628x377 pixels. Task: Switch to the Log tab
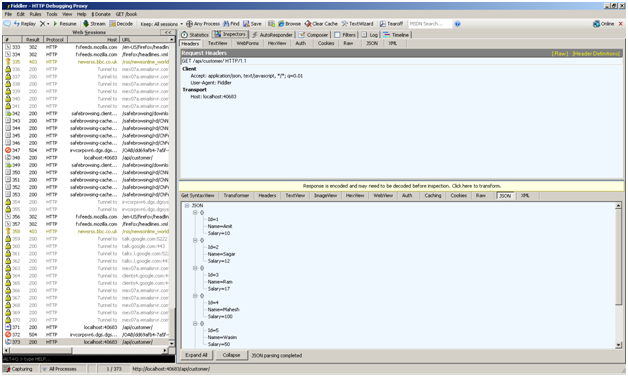click(370, 35)
